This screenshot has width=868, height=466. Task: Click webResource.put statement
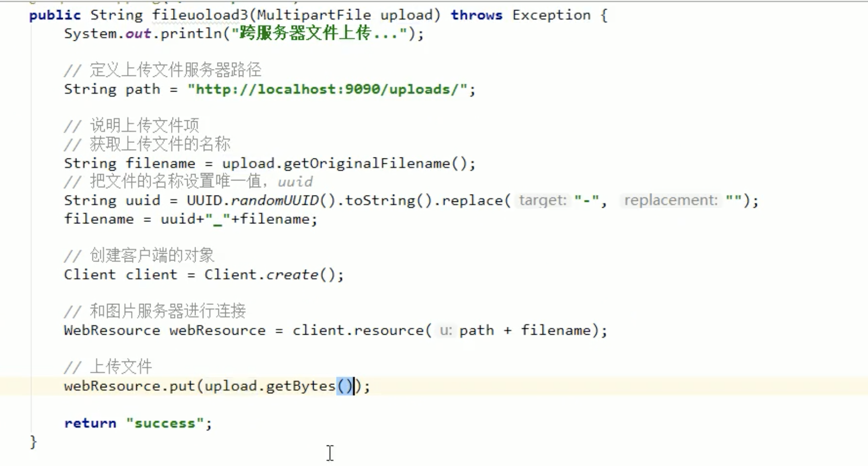pyautogui.click(x=217, y=386)
